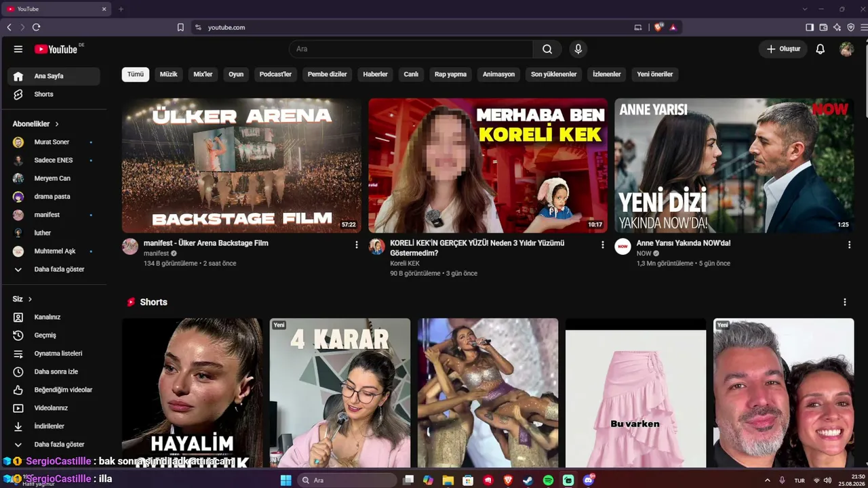Screen dimensions: 868x488
Task: Open the Koreli KEK channel link
Action: (x=405, y=264)
